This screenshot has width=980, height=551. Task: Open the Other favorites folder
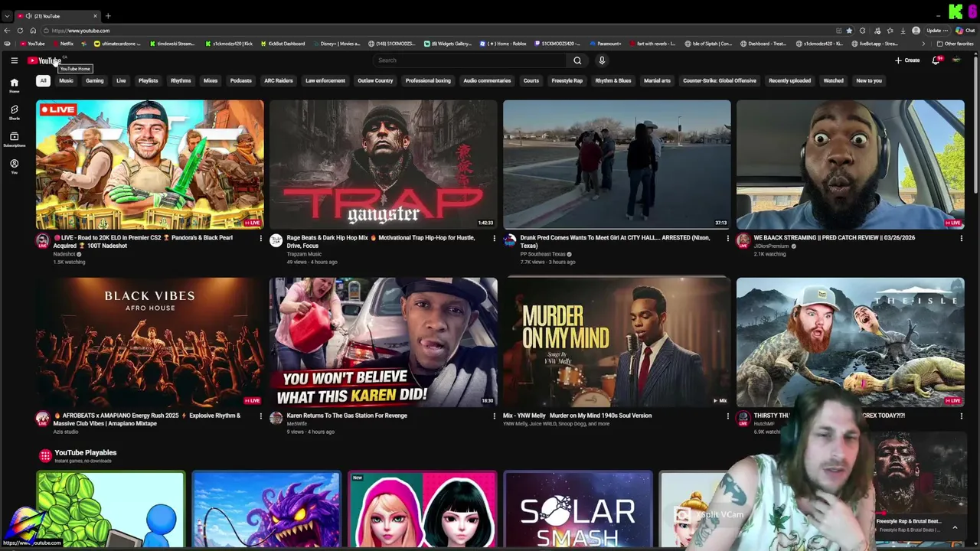coord(955,44)
